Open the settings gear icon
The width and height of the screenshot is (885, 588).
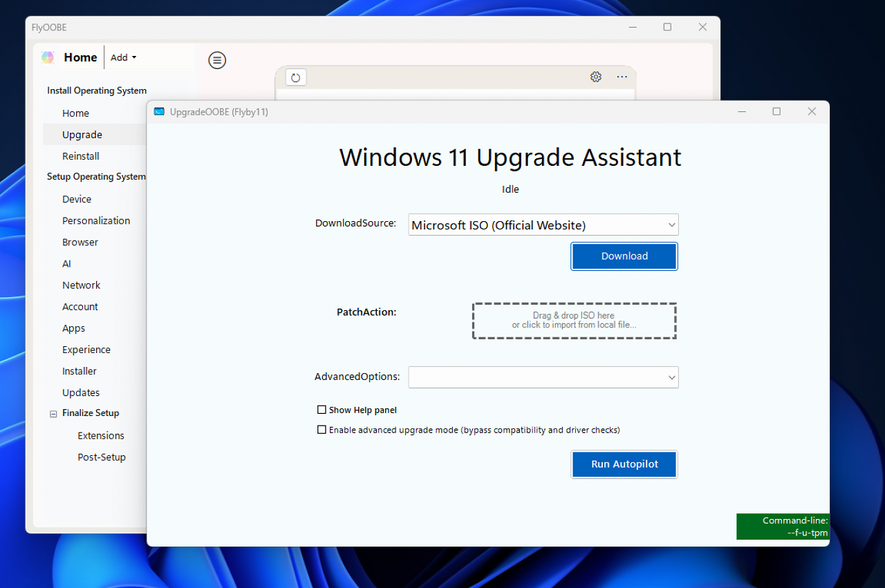click(596, 77)
